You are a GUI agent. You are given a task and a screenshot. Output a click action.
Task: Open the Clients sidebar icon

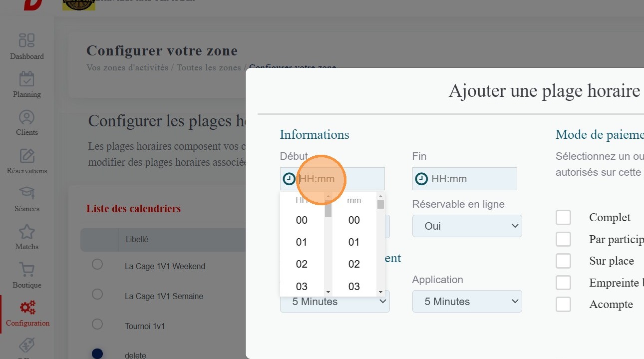pyautogui.click(x=27, y=117)
